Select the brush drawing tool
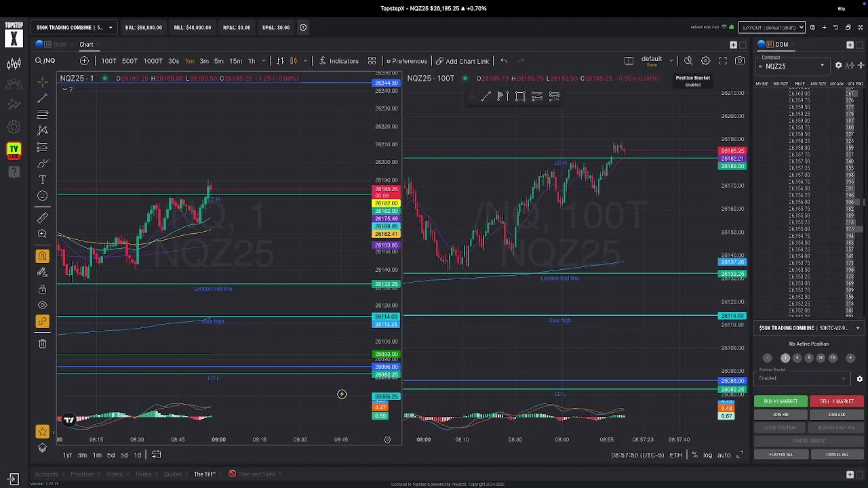This screenshot has width=868, height=488. [42, 163]
